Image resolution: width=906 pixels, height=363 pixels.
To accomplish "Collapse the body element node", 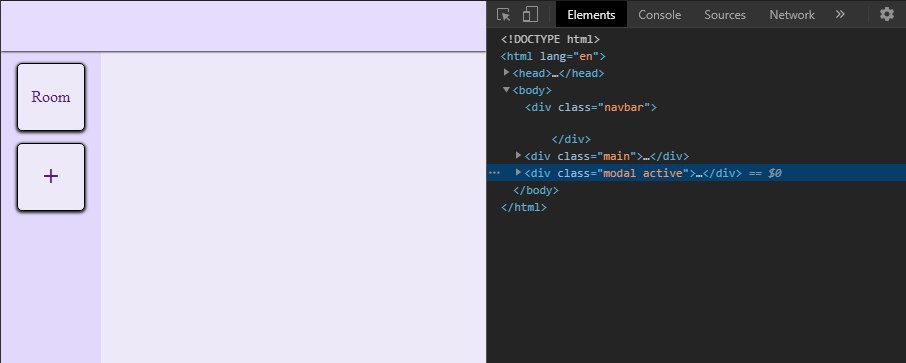I will tap(507, 90).
